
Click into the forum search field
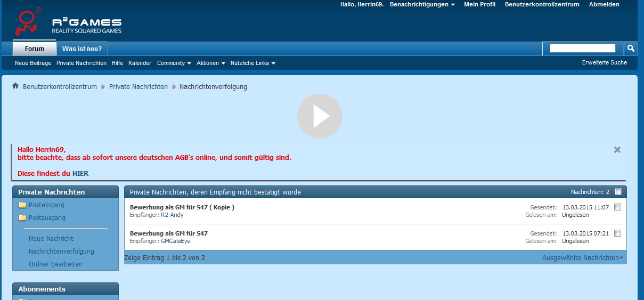click(582, 48)
